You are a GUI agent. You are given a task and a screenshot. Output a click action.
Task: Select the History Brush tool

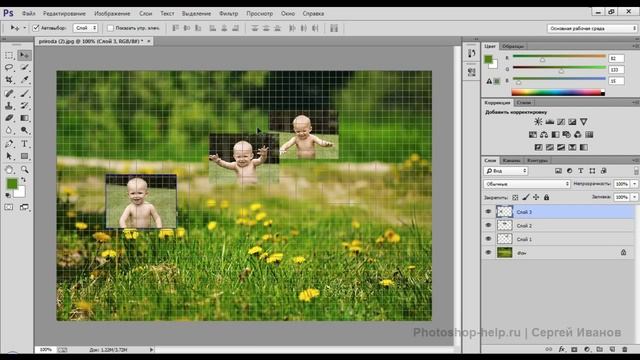point(24,106)
